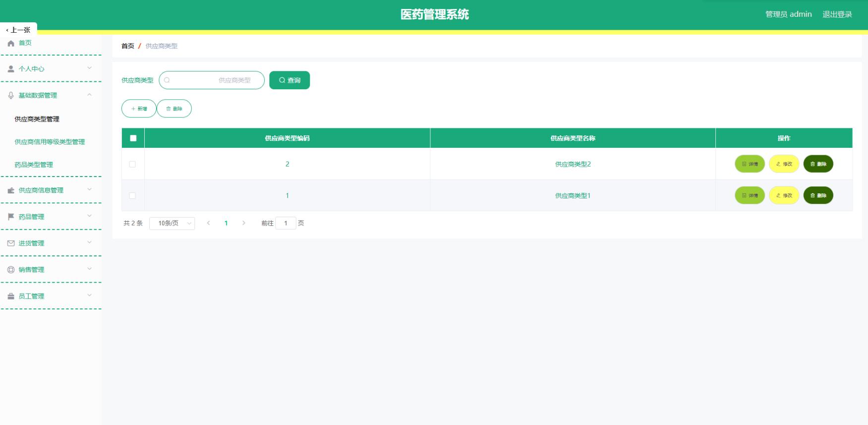Click dark 删除 button for 供应商类型1 row

coord(818,195)
